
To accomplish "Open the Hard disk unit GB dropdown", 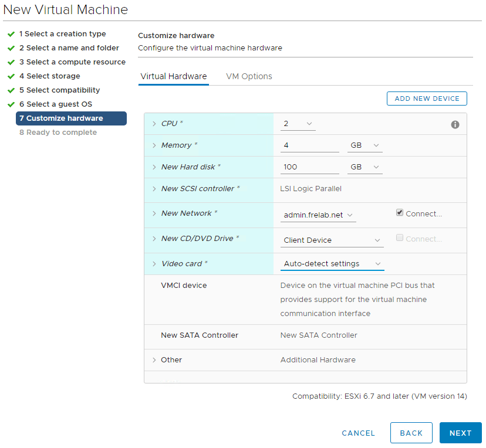I will pyautogui.click(x=365, y=167).
